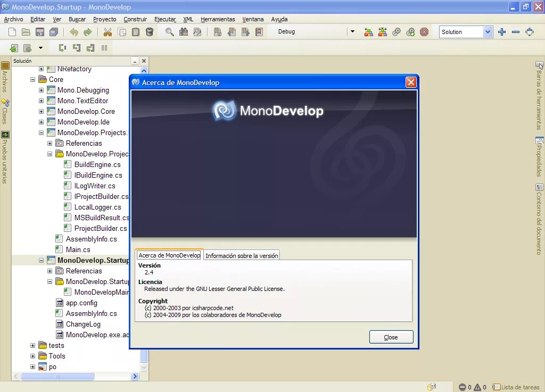Open the Debug configuration dropdown
Viewport: 545px width, 392px height.
[352, 31]
